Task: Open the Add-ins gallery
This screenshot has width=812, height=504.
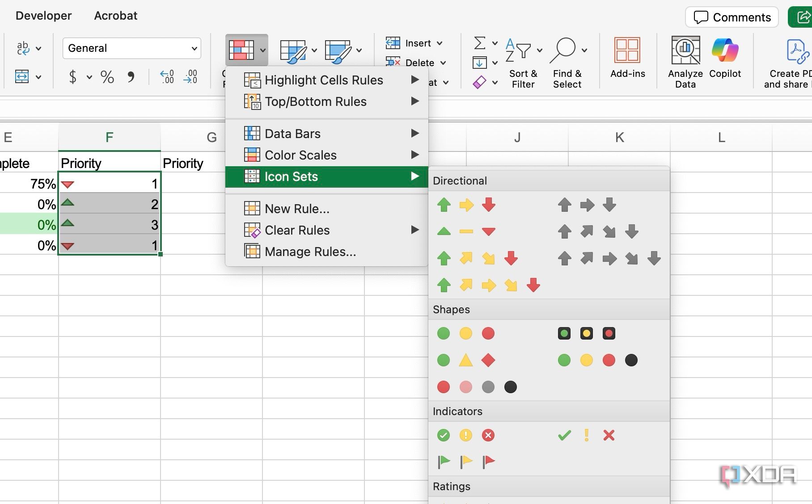Action: click(628, 58)
